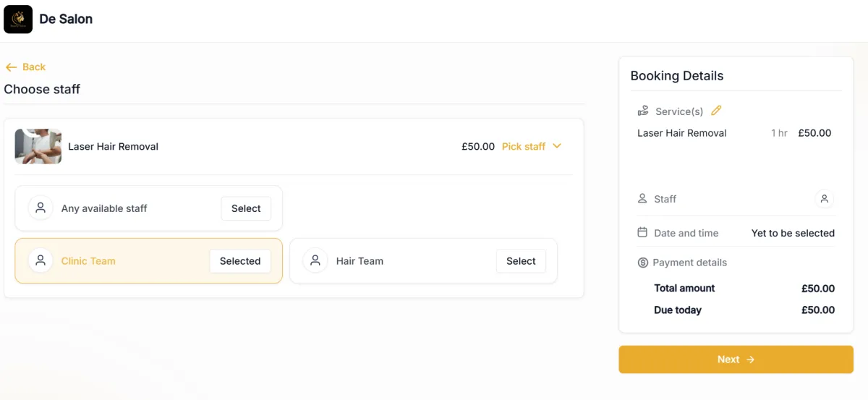Click the back arrow icon
This screenshot has height=400, width=868.
[11, 67]
